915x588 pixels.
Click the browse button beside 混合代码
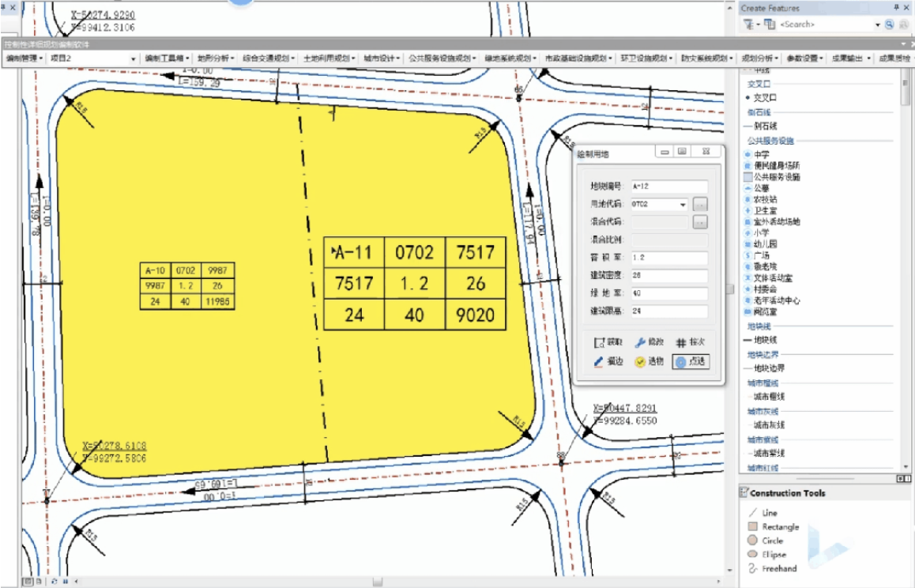pos(700,222)
